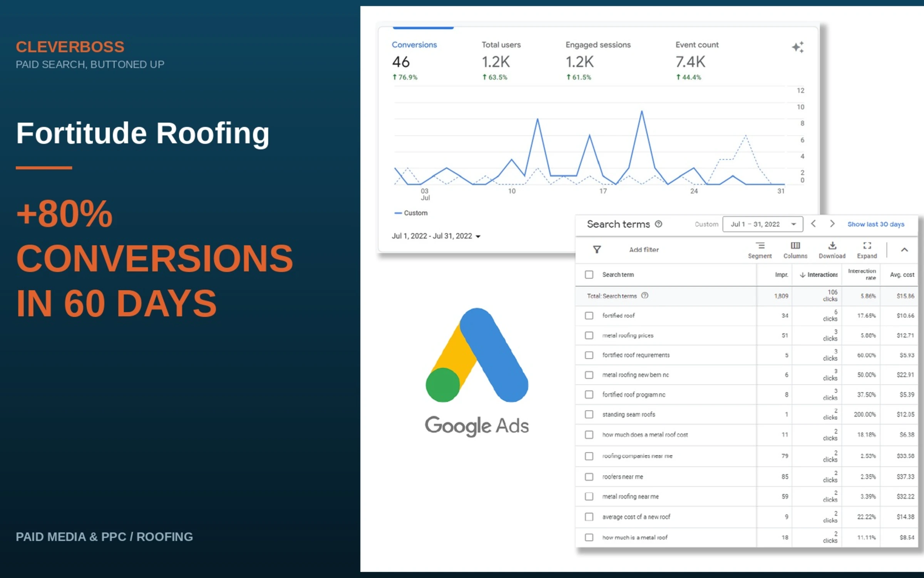Click the Impr. column header
This screenshot has height=578, width=924.
coord(782,275)
